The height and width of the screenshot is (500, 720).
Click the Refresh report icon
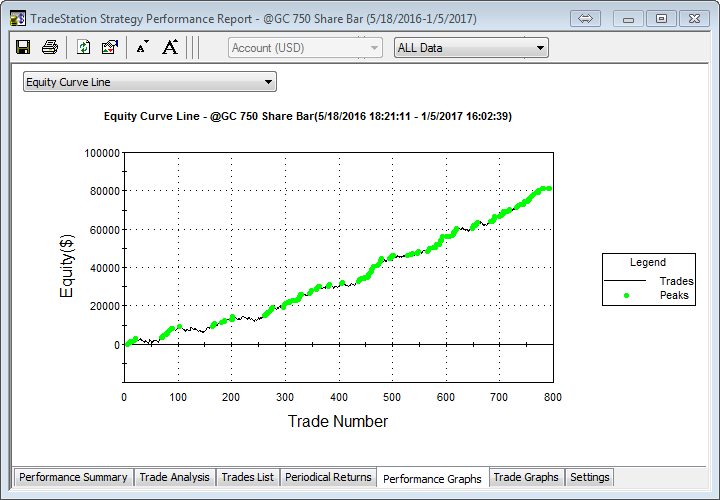pos(84,47)
